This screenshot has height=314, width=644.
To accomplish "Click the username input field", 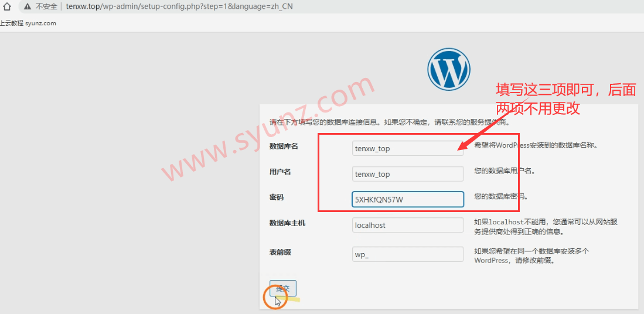I will [408, 173].
